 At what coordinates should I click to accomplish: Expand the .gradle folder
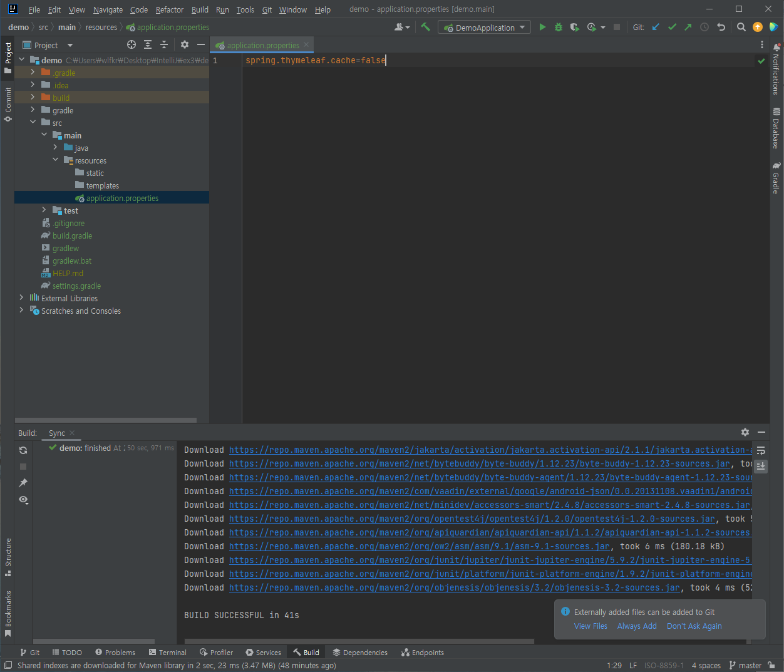[x=33, y=72]
